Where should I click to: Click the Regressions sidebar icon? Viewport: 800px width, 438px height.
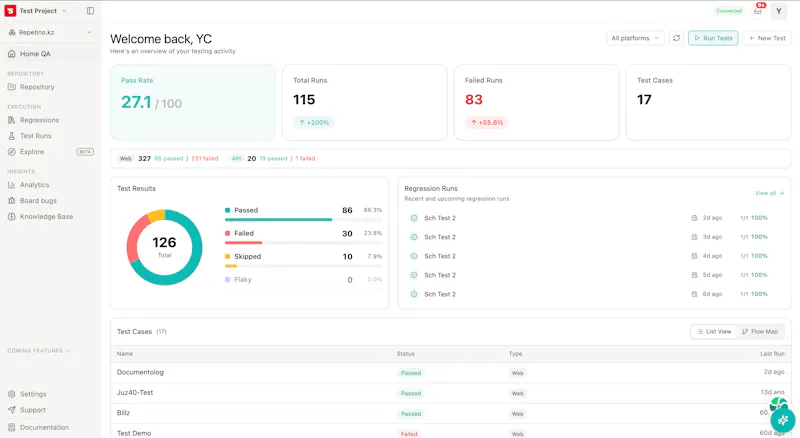[12, 120]
